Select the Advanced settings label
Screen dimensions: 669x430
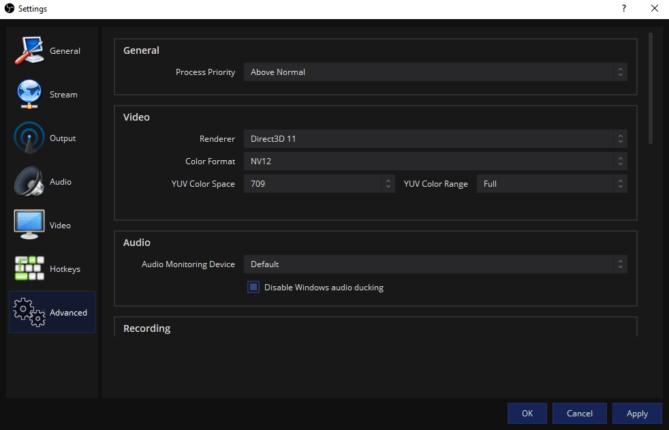tap(68, 313)
